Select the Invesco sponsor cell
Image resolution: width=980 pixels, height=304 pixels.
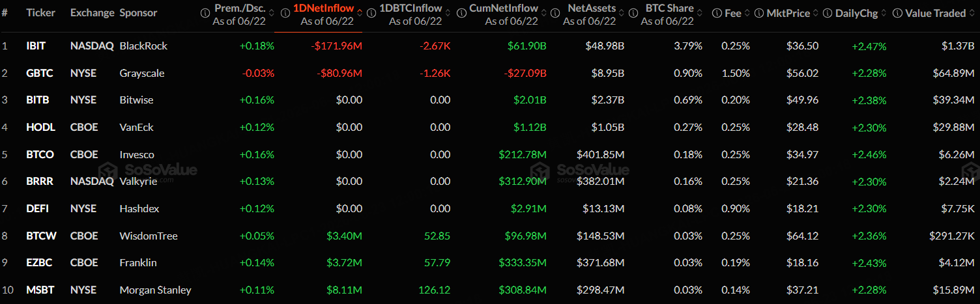click(137, 154)
